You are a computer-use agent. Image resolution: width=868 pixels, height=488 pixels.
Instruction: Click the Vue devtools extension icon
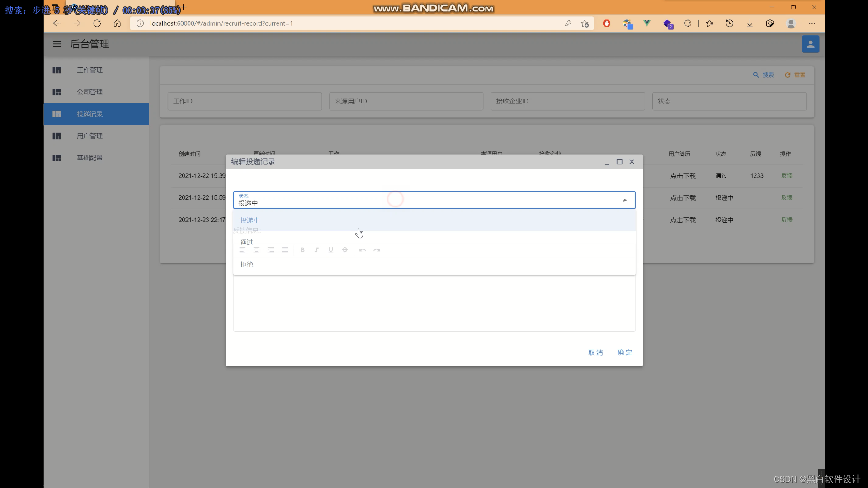(x=647, y=23)
